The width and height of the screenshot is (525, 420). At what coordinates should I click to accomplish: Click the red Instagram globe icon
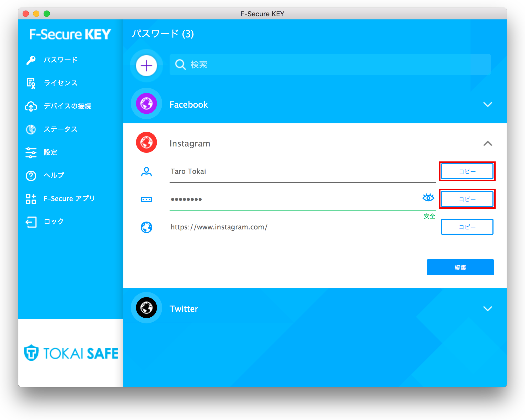pos(146,142)
